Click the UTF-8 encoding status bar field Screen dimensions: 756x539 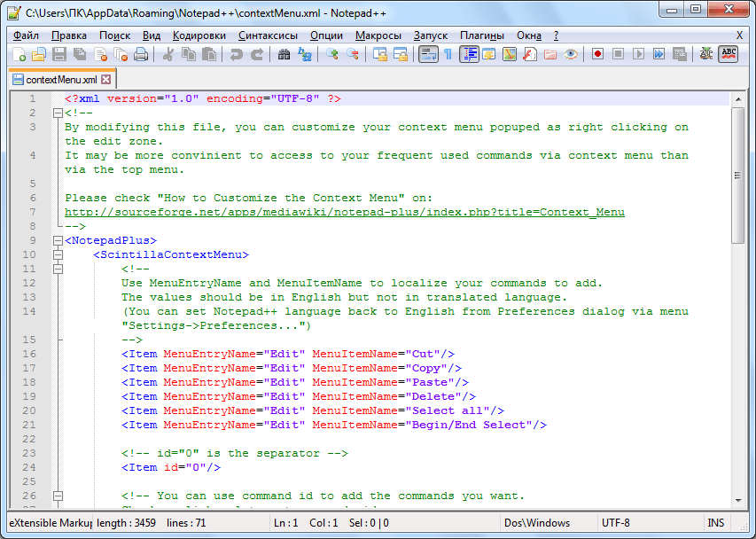pyautogui.click(x=617, y=523)
